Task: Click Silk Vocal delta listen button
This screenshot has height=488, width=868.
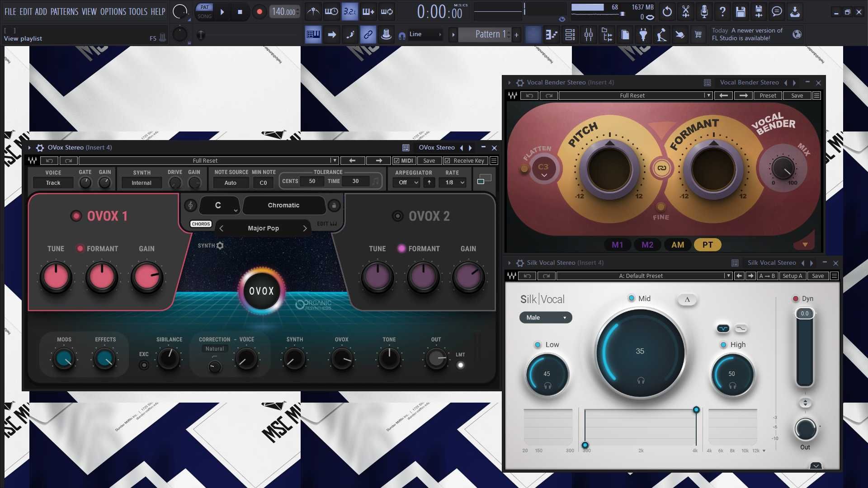Action: pyautogui.click(x=687, y=299)
